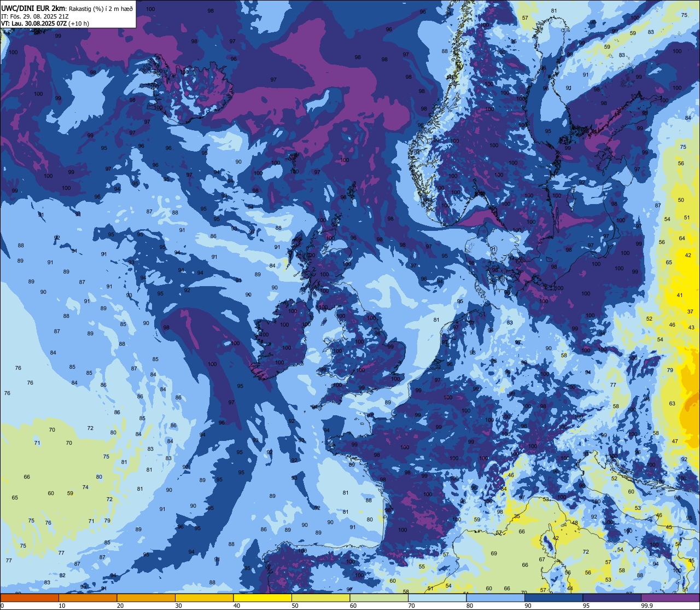700x610 pixels.
Task: Click the '74' humidity value on the map
Action: tap(85, 487)
